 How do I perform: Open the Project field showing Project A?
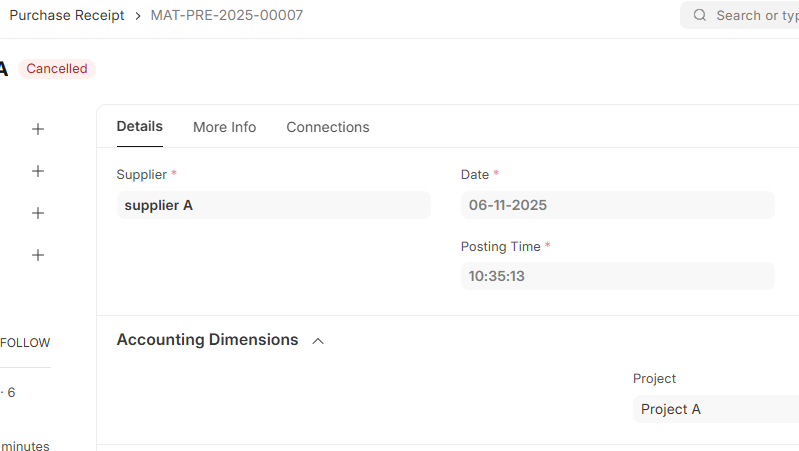tap(715, 409)
